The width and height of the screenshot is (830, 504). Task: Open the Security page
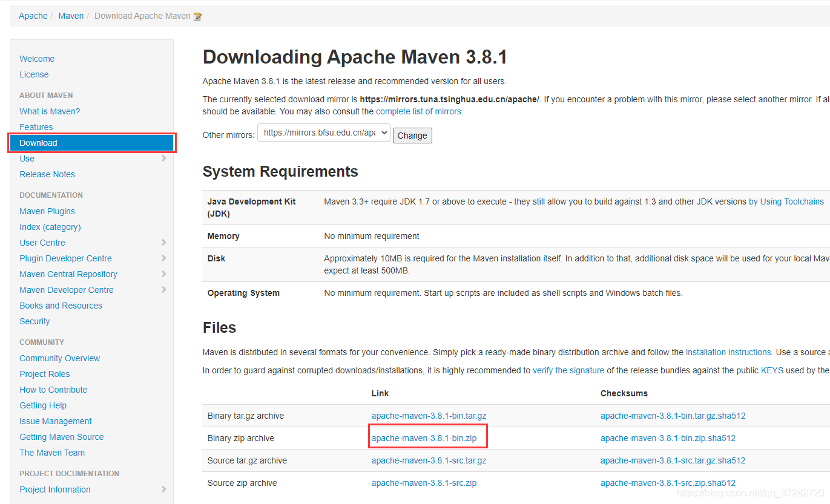pyautogui.click(x=35, y=321)
